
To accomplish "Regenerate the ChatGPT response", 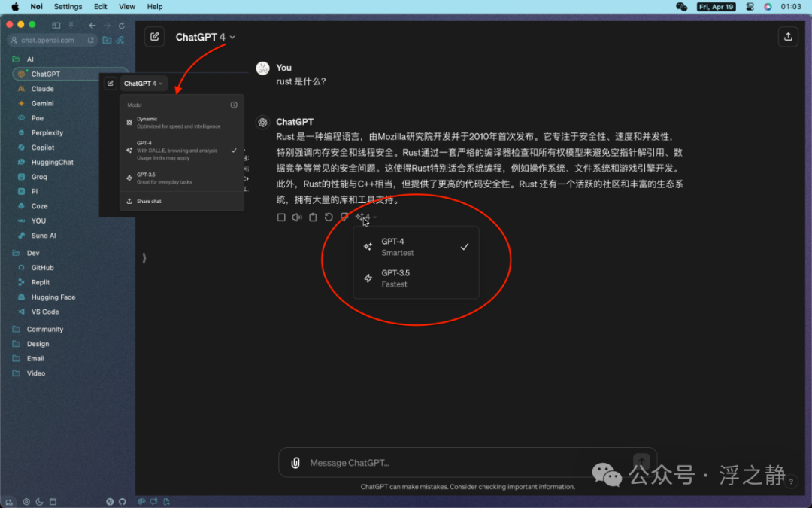I will coord(329,217).
